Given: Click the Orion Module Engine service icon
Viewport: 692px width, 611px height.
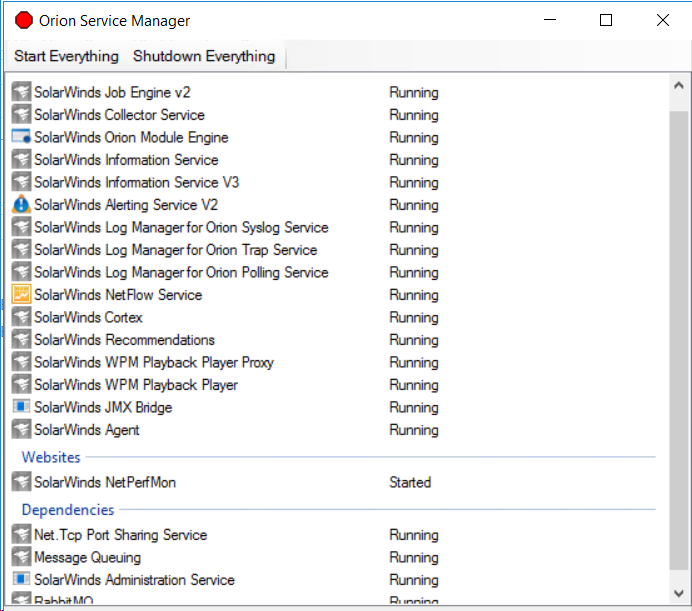Looking at the screenshot, I should pos(22,137).
